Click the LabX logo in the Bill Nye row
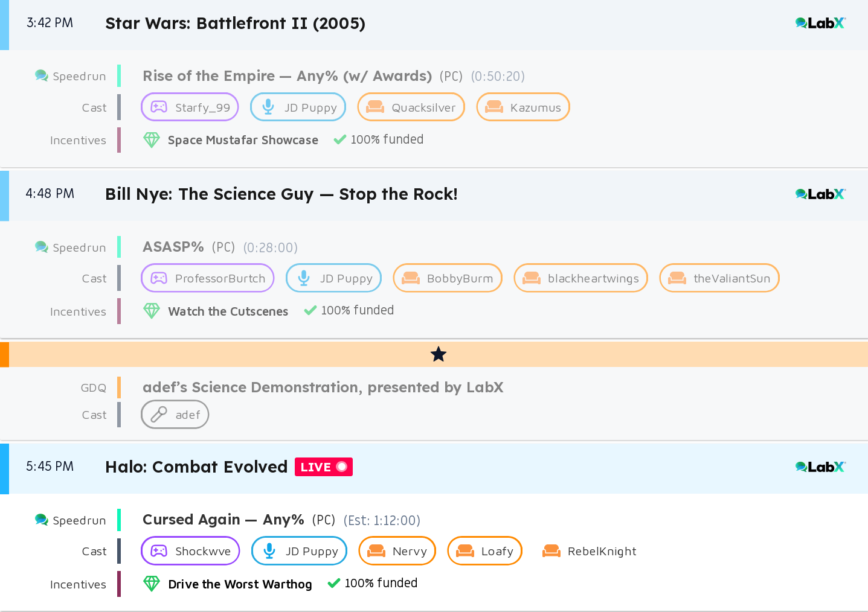Viewport: 868px width, 612px height. [820, 194]
